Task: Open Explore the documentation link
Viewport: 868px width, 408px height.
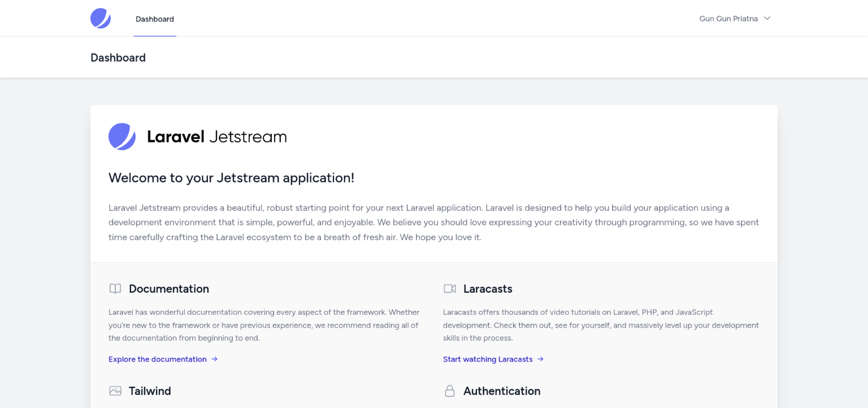Action: (158, 359)
